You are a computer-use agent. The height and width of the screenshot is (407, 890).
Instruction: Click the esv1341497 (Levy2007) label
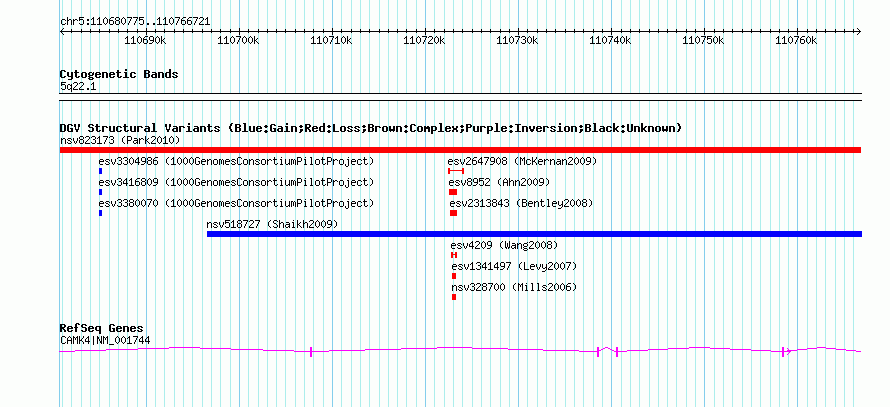(514, 266)
